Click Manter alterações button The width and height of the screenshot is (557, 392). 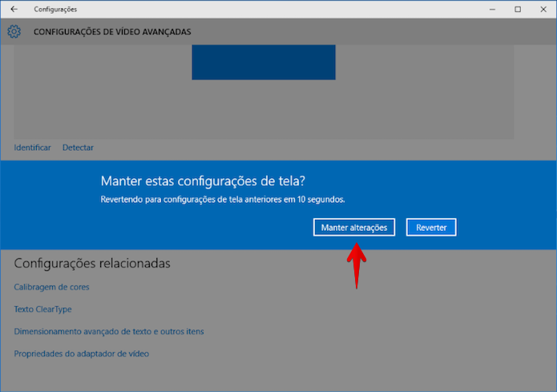pyautogui.click(x=354, y=228)
